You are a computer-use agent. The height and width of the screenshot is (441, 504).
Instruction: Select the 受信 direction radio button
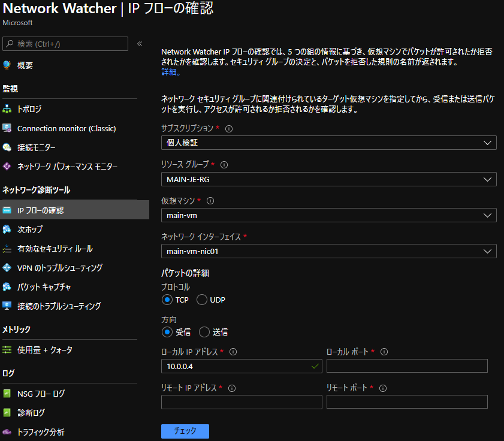(167, 332)
